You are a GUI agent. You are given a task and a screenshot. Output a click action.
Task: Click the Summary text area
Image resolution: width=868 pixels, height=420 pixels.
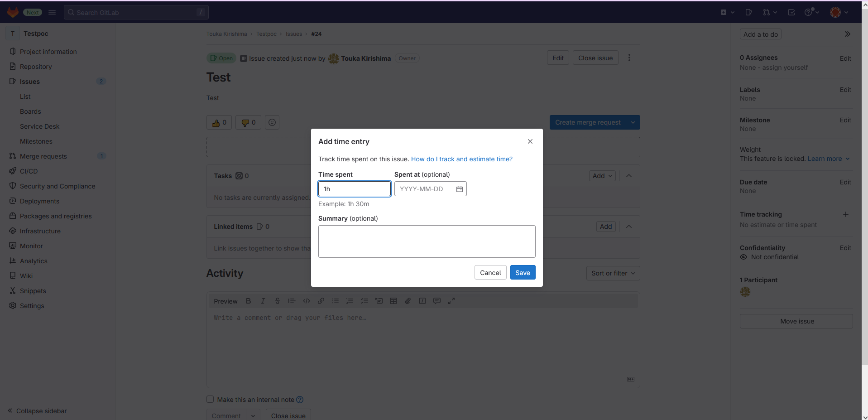pyautogui.click(x=427, y=241)
